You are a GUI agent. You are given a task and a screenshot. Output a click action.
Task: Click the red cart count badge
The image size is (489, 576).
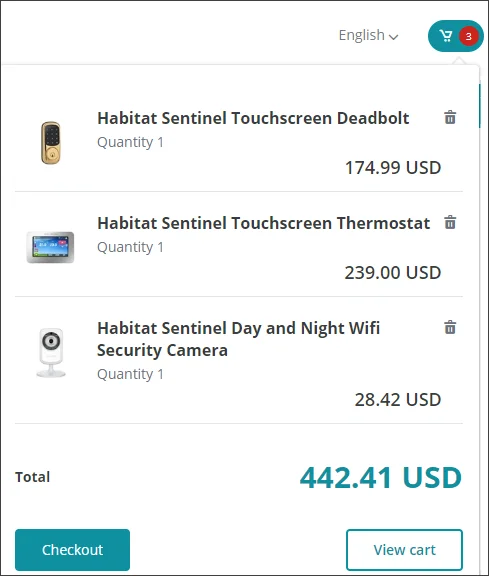pos(468,36)
